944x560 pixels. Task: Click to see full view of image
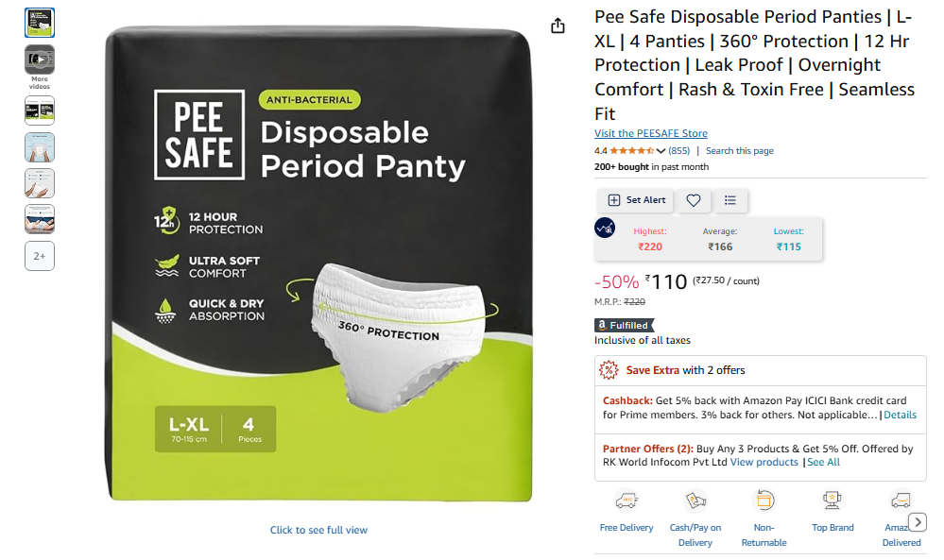[318, 530]
